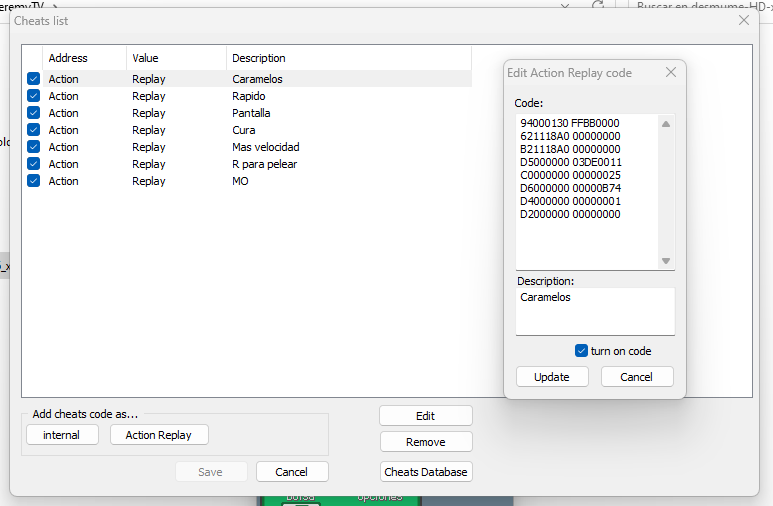Screen dimensions: 773x506
Task: Click into the Description text field
Action: (595, 312)
